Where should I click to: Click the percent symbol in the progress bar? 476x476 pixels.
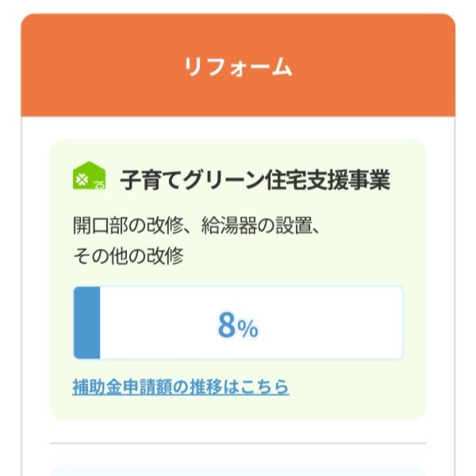click(x=248, y=328)
